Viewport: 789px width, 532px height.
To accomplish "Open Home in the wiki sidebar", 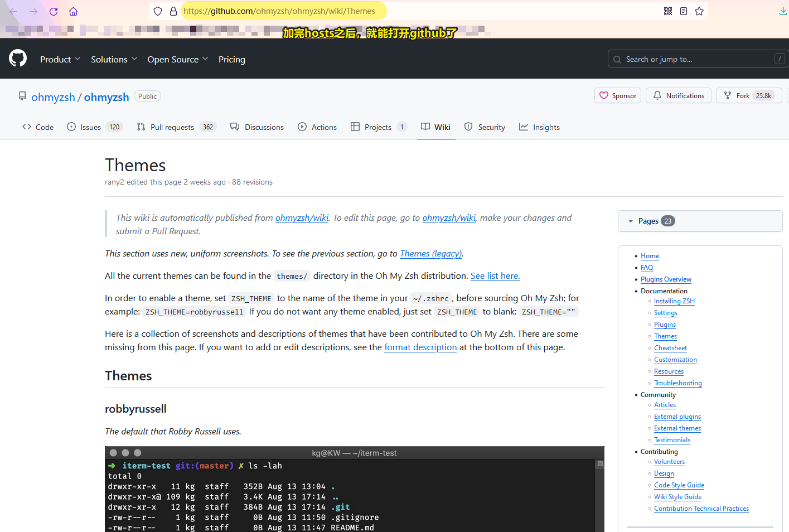I will click(650, 256).
